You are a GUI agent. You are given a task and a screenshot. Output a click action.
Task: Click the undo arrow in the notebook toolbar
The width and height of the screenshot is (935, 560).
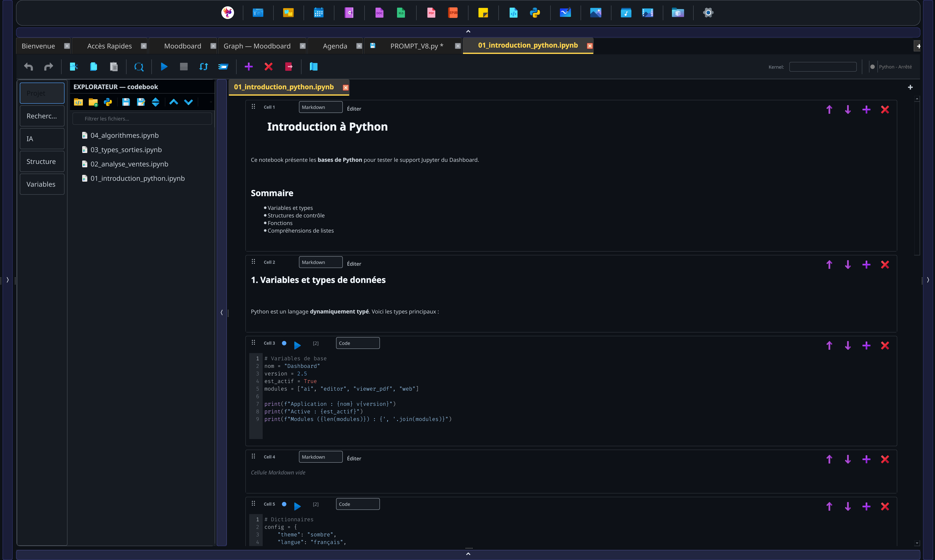(29, 67)
